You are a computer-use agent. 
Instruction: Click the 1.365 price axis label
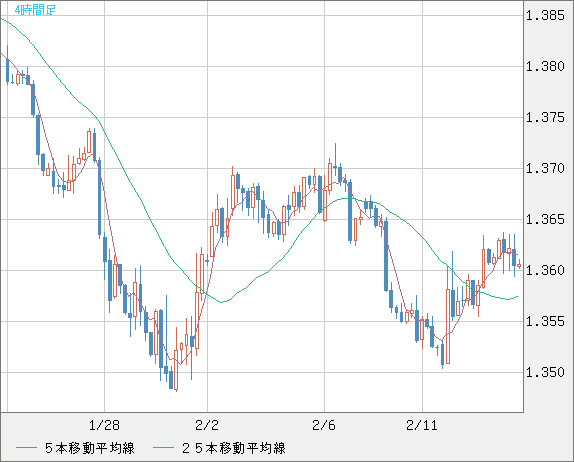point(545,219)
